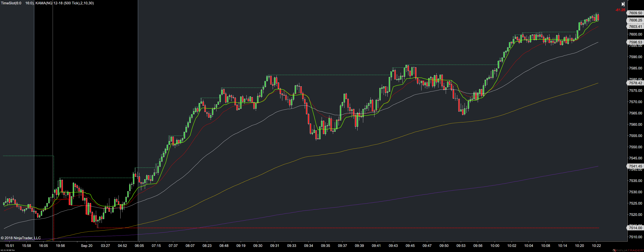Choose the 10:00 time axis label
644x252 pixels.
click(495, 246)
